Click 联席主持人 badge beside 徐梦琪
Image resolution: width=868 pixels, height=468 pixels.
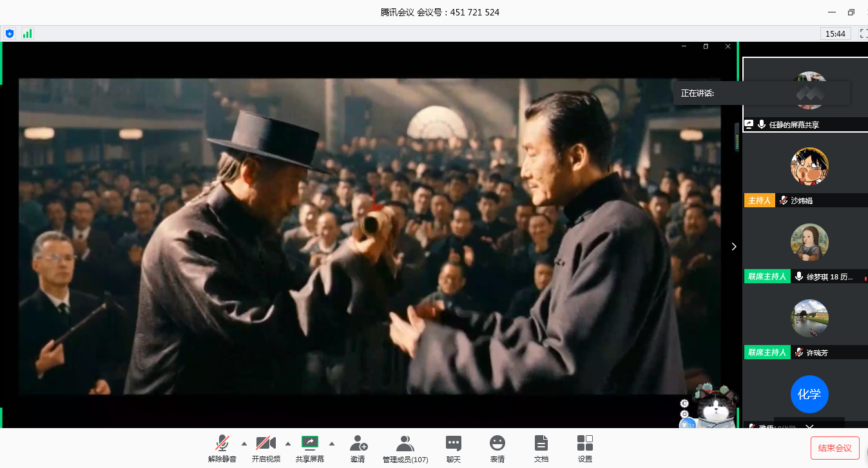[x=767, y=276]
